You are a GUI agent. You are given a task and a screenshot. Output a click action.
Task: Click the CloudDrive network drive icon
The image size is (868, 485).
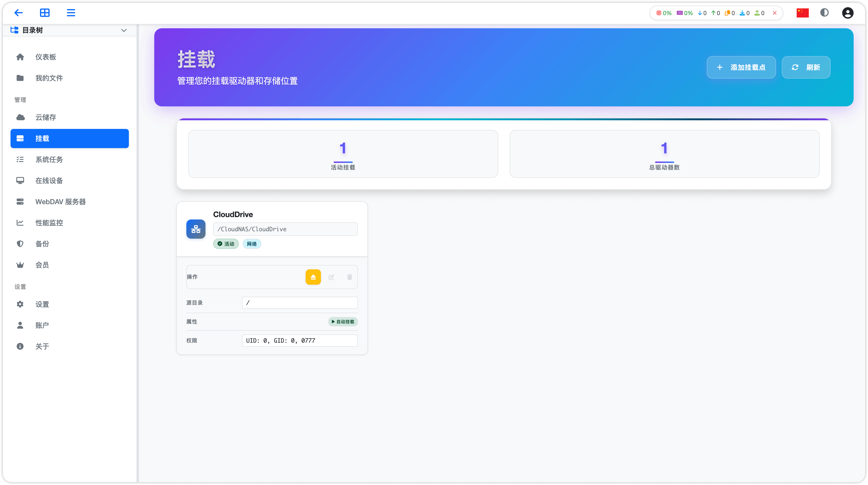coord(196,229)
